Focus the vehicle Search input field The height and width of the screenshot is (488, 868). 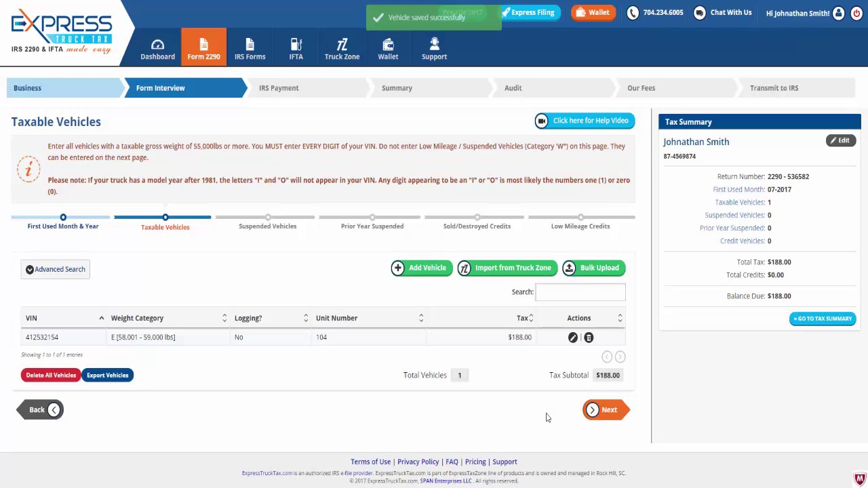click(x=580, y=292)
